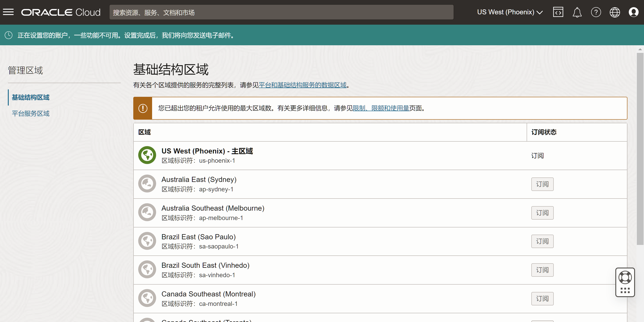This screenshot has height=322, width=644.
Task: Click the Oracle Cloud logo
Action: pos(61,12)
